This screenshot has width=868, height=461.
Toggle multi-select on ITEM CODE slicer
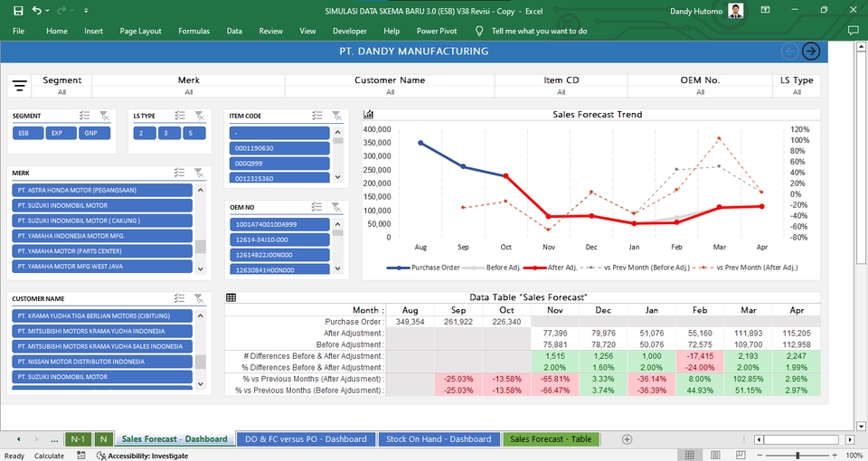[316, 115]
